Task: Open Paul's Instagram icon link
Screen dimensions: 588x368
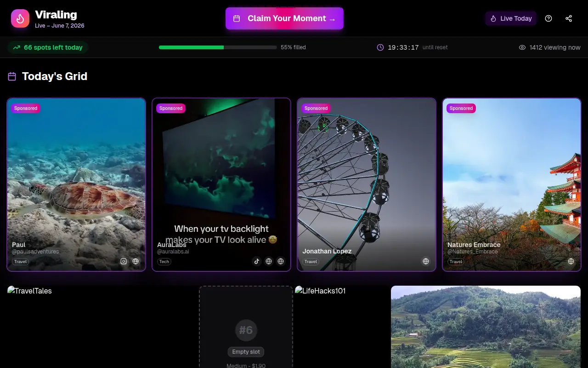Action: [x=124, y=261]
